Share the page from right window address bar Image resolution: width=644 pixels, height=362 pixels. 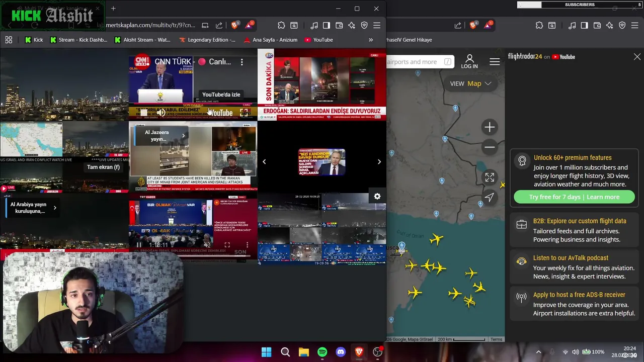point(458,25)
